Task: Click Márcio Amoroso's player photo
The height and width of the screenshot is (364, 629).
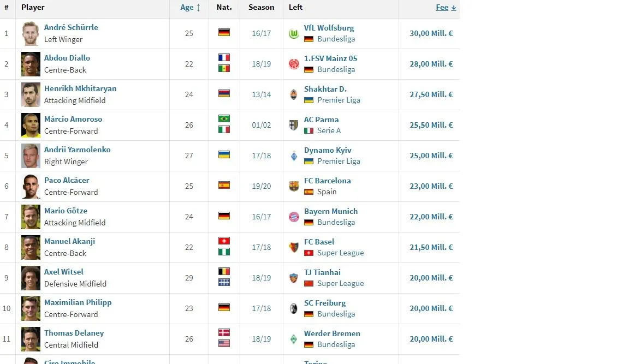Action: [31, 125]
